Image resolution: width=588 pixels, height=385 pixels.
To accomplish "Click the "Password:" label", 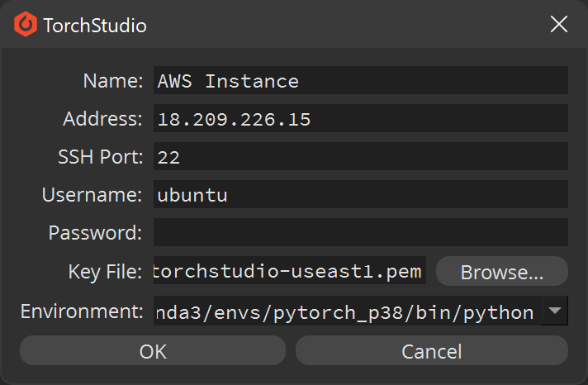I will (95, 233).
